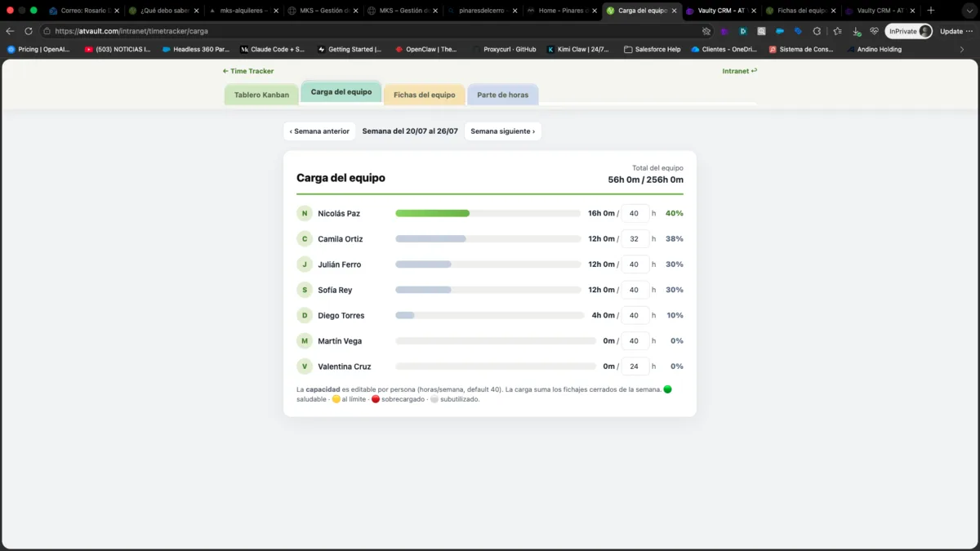Go back using the browser back arrow

click(10, 31)
